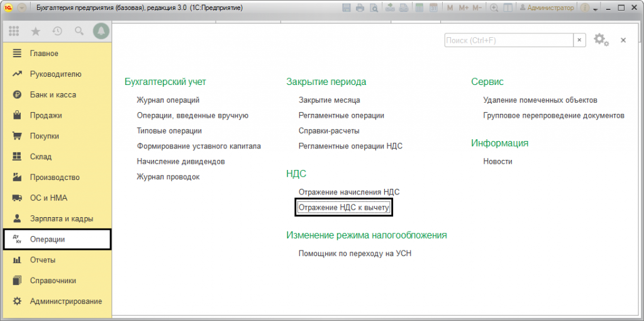This screenshot has height=321, width=644.
Task: Open the notifications bell icon
Action: point(101,31)
